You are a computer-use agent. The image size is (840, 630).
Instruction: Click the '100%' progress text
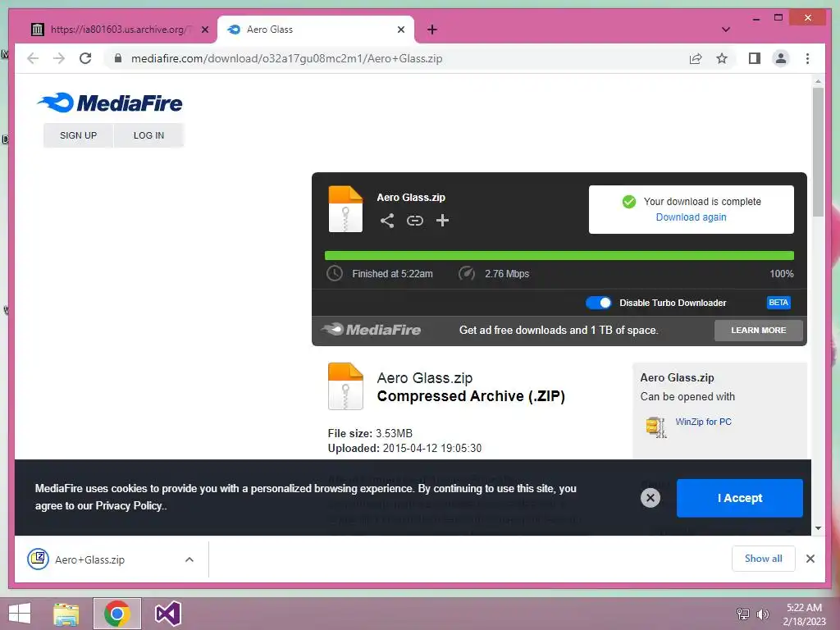(x=782, y=274)
